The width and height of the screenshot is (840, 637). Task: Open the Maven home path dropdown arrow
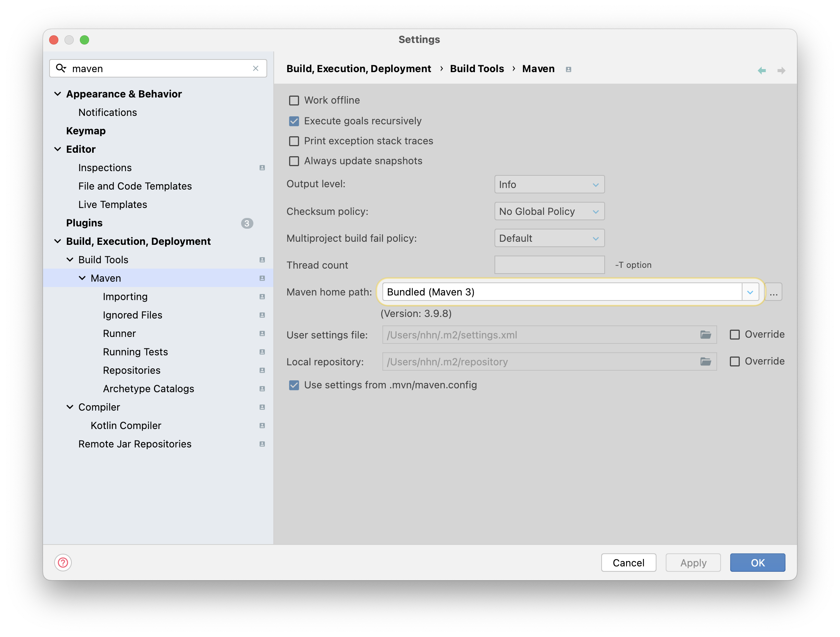pyautogui.click(x=750, y=292)
